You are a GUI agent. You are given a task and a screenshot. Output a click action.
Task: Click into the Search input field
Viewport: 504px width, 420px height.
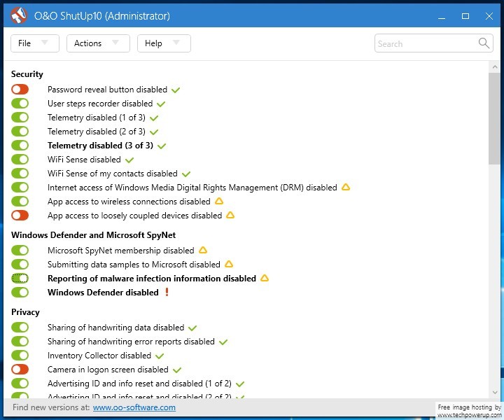(433, 43)
